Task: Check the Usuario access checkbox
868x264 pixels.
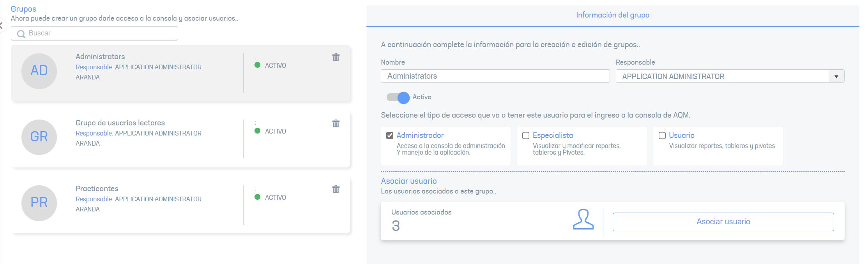Action: point(662,136)
